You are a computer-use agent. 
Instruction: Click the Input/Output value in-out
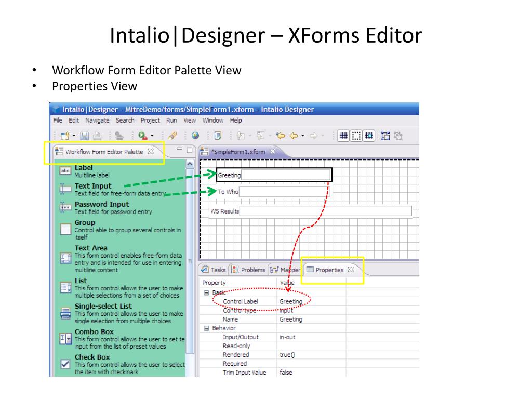point(287,337)
